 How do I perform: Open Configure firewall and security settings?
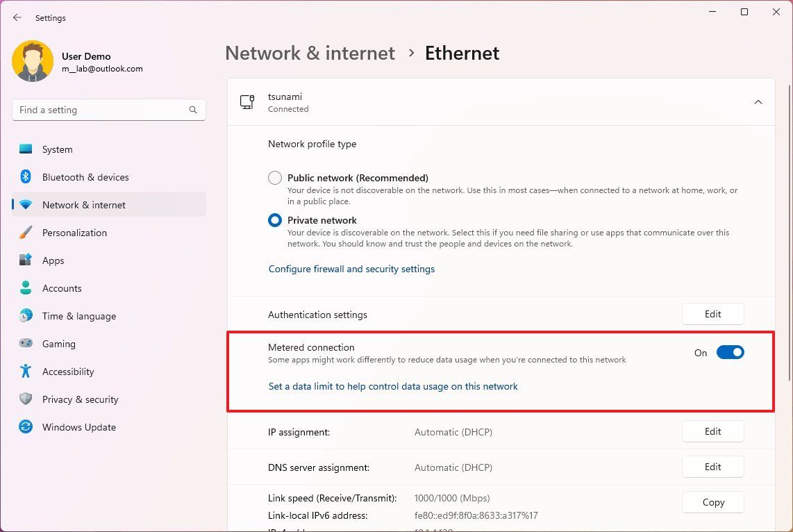click(x=351, y=269)
